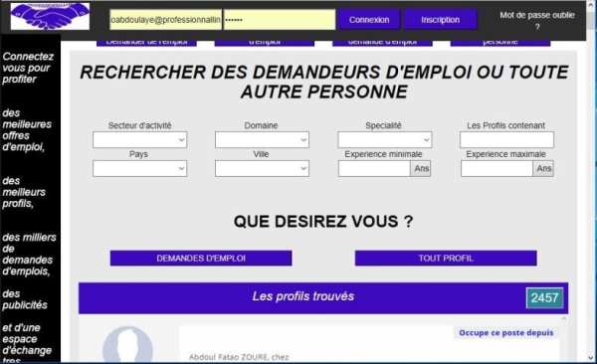The image size is (597, 364).
Task: Open the Pays dropdown
Action: [139, 168]
